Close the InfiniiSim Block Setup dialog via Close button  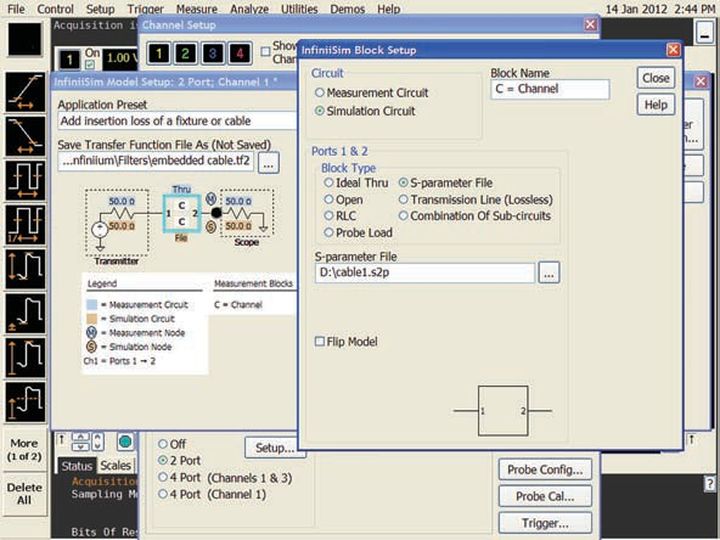coord(656,78)
